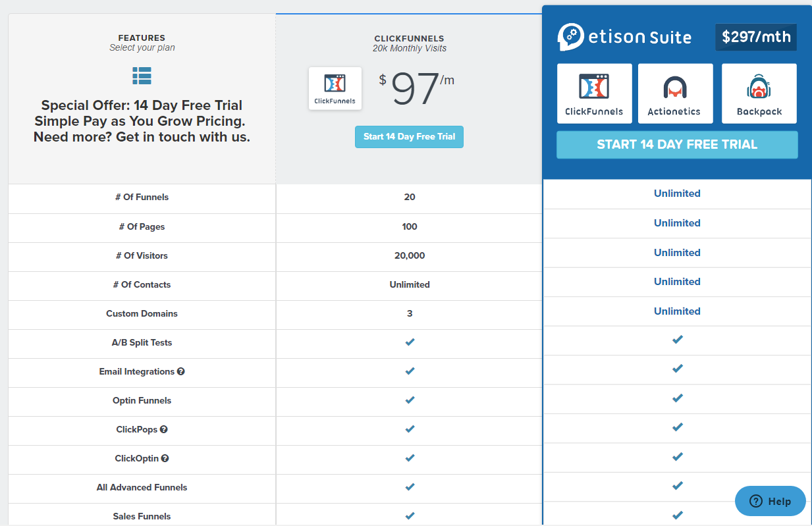This screenshot has height=526, width=812.
Task: Click the Etison Suite head logo
Action: (570, 37)
